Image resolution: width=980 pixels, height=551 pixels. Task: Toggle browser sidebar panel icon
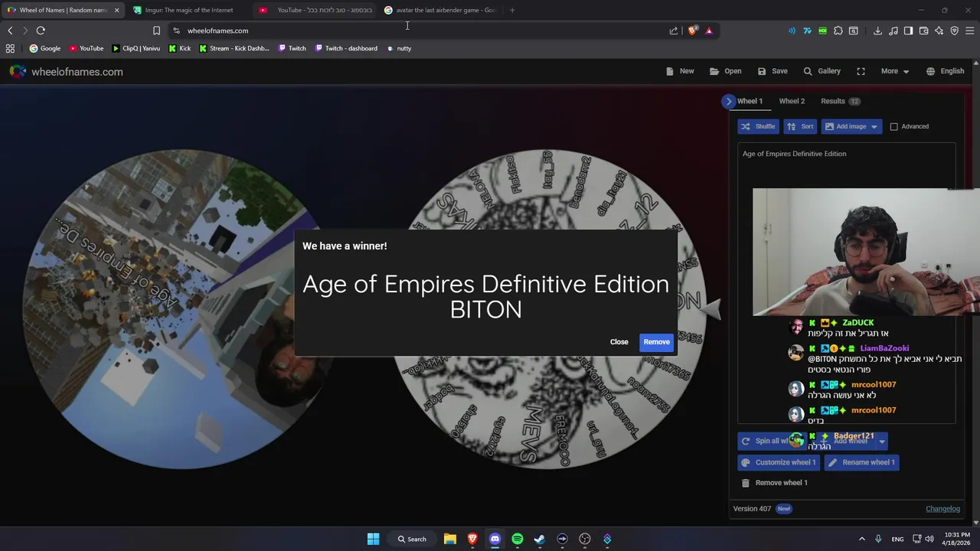click(908, 31)
